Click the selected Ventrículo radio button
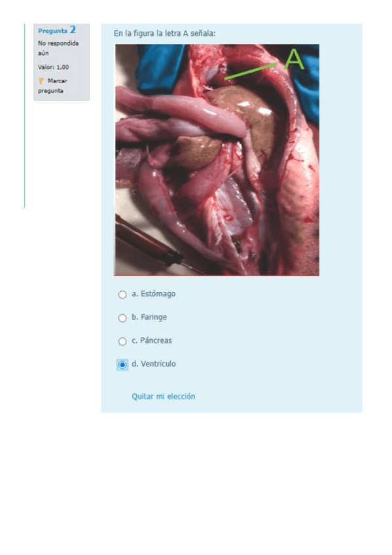 pos(122,365)
